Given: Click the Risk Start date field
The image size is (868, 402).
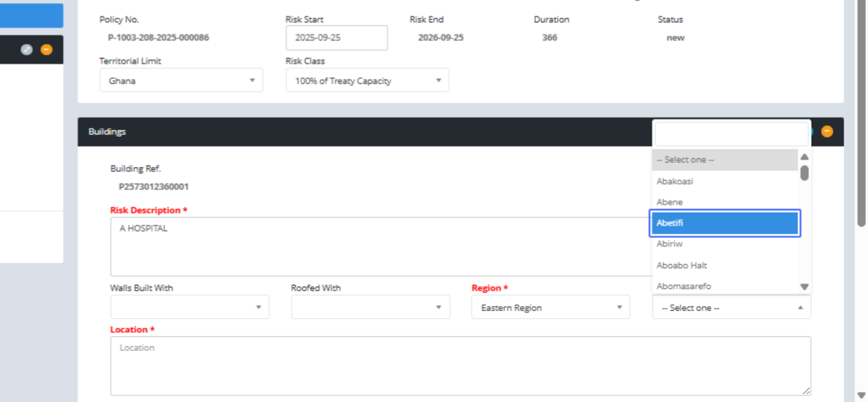Looking at the screenshot, I should pyautogui.click(x=336, y=38).
